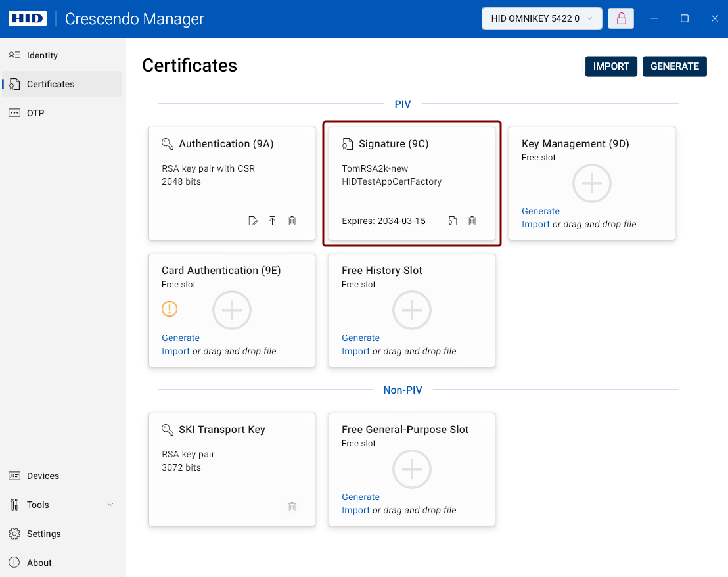Click Import link in Free General-Purpose Slot
The height and width of the screenshot is (577, 728).
355,510
